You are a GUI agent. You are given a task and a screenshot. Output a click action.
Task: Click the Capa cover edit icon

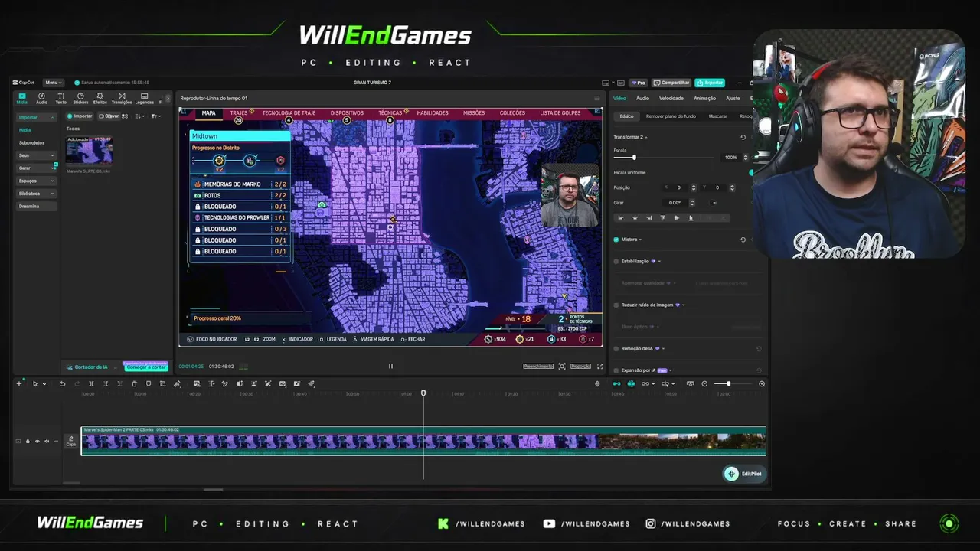tap(71, 442)
